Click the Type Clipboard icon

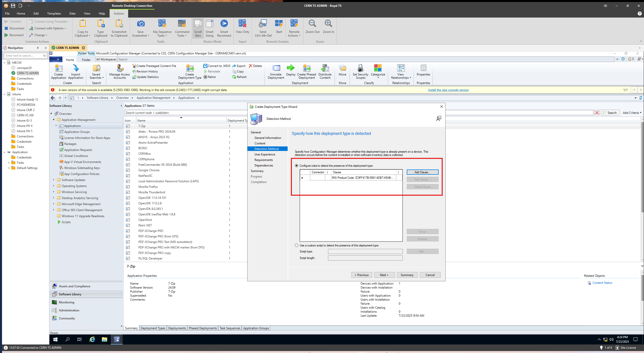tap(101, 24)
